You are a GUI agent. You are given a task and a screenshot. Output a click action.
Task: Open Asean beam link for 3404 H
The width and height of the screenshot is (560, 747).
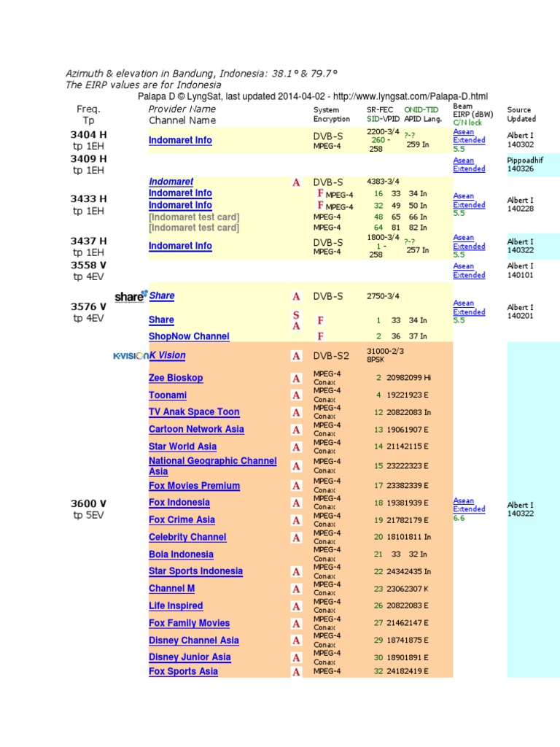tap(463, 132)
